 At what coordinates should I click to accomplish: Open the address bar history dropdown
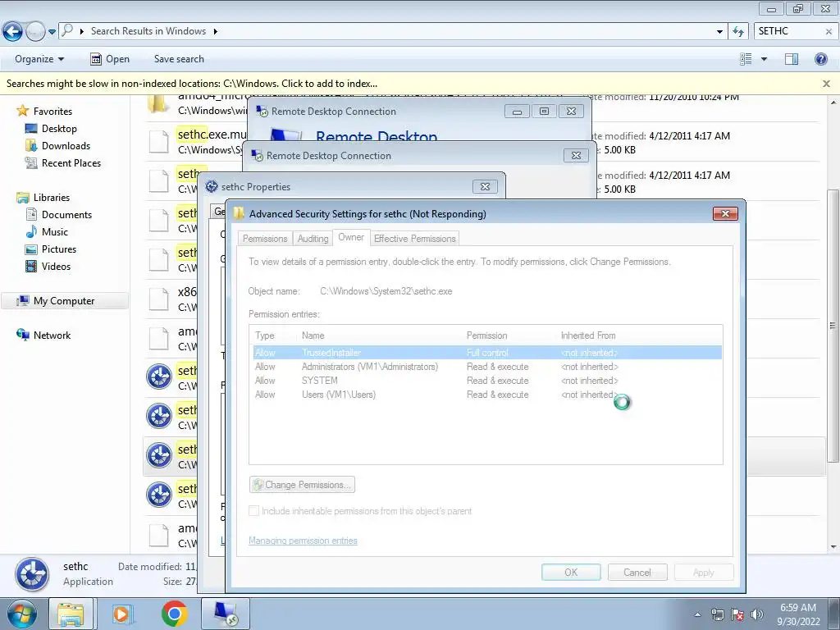pyautogui.click(x=719, y=32)
